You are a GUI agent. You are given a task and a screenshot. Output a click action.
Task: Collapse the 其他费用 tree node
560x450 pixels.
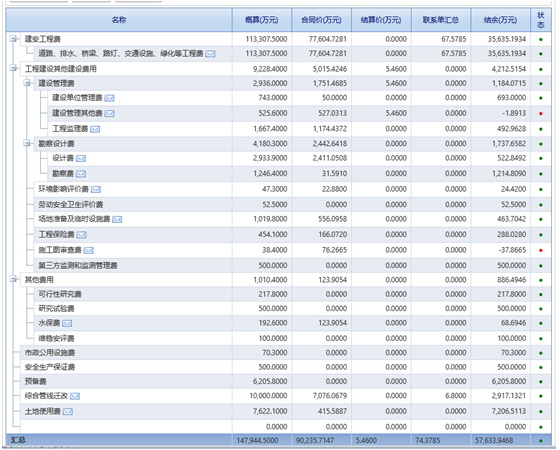(14, 279)
